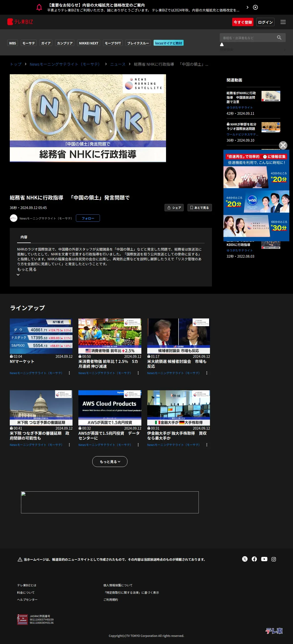Open ニュース breadcrumb link
Viewport: 293px width, 644px height.
118,64
